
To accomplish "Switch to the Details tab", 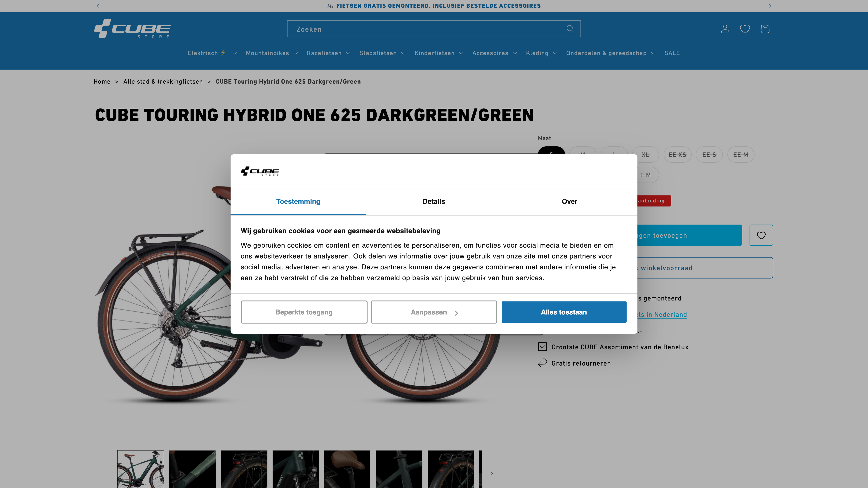I will pyautogui.click(x=434, y=201).
